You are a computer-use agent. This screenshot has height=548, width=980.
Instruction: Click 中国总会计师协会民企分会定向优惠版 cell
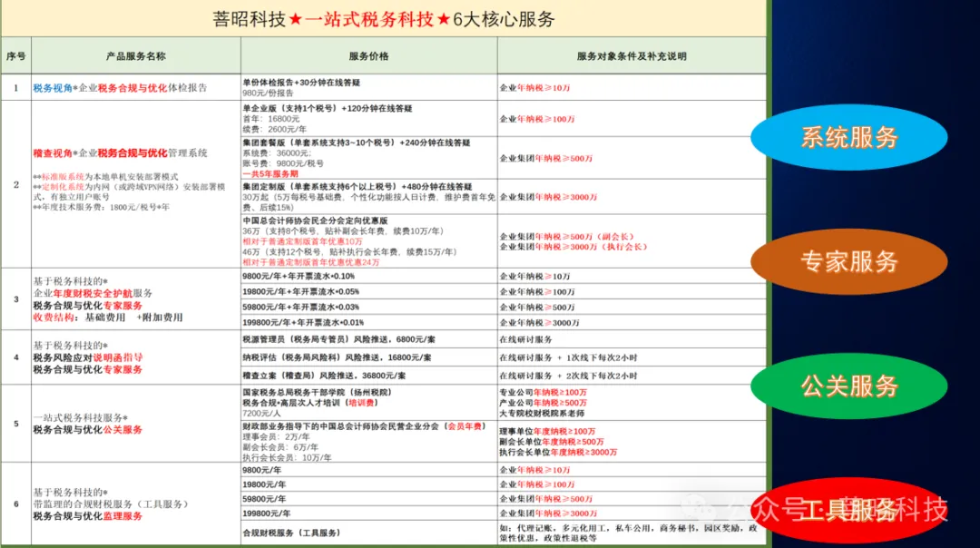coord(368,241)
